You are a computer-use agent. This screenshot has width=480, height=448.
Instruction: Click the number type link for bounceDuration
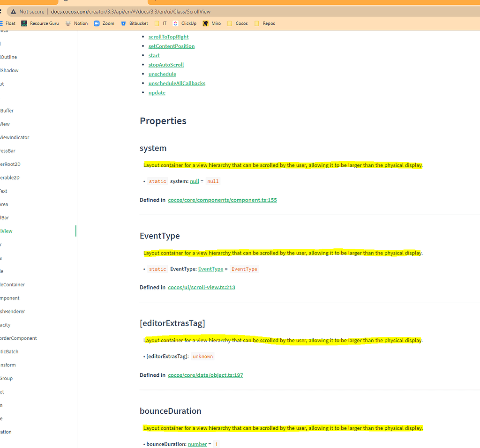197,444
